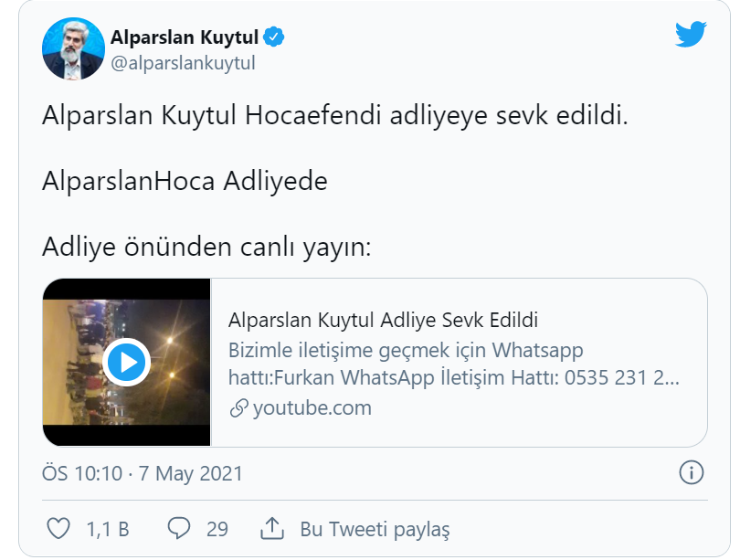This screenshot has width=740, height=560.
Task: Click the share upload arrow icon
Action: click(272, 528)
